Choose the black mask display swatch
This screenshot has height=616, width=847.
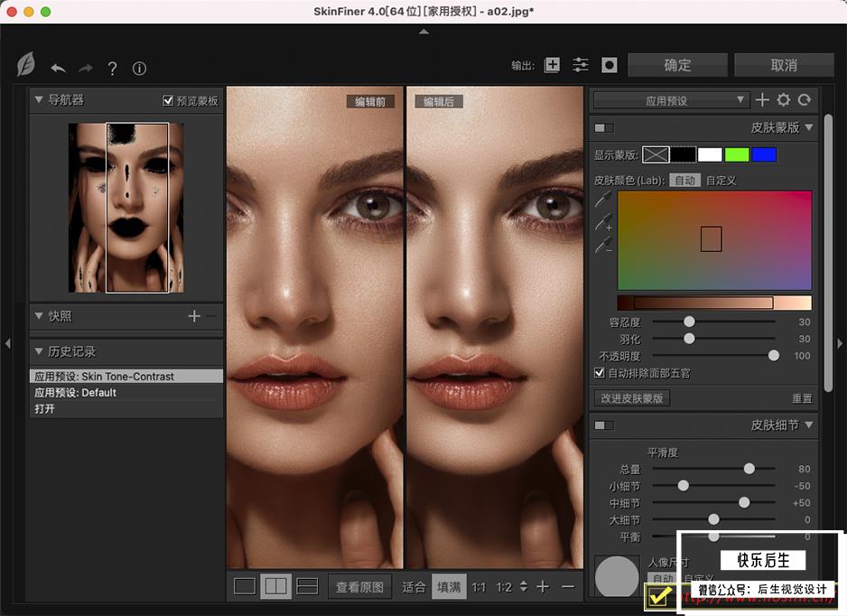(x=683, y=155)
